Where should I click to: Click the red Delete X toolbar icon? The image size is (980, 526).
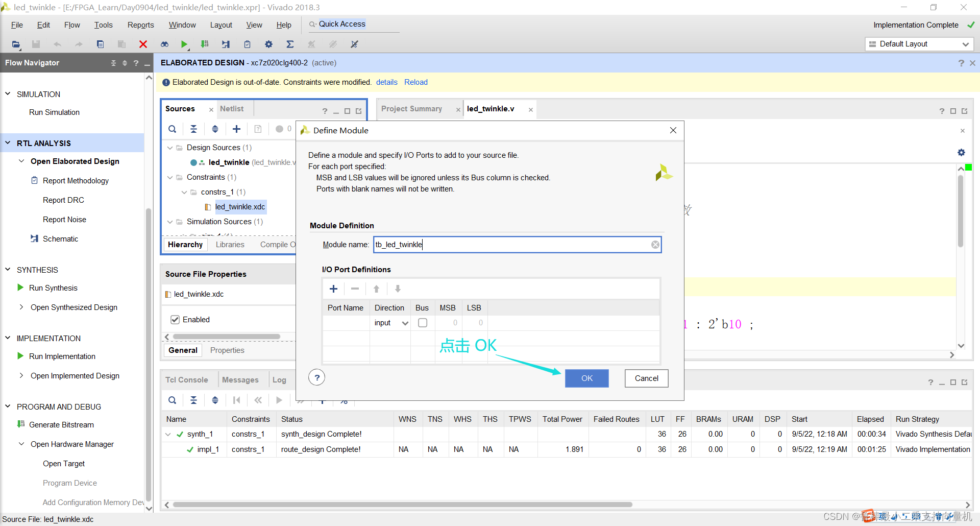(143, 44)
